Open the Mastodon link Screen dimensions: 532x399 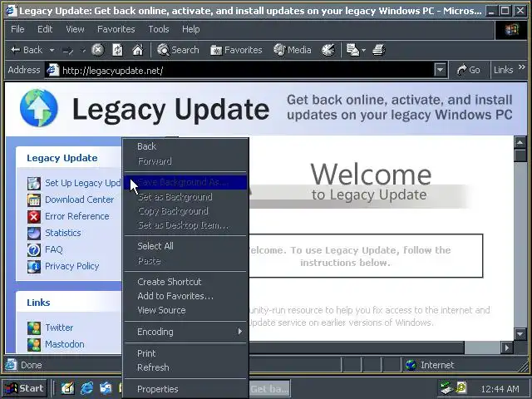65,344
